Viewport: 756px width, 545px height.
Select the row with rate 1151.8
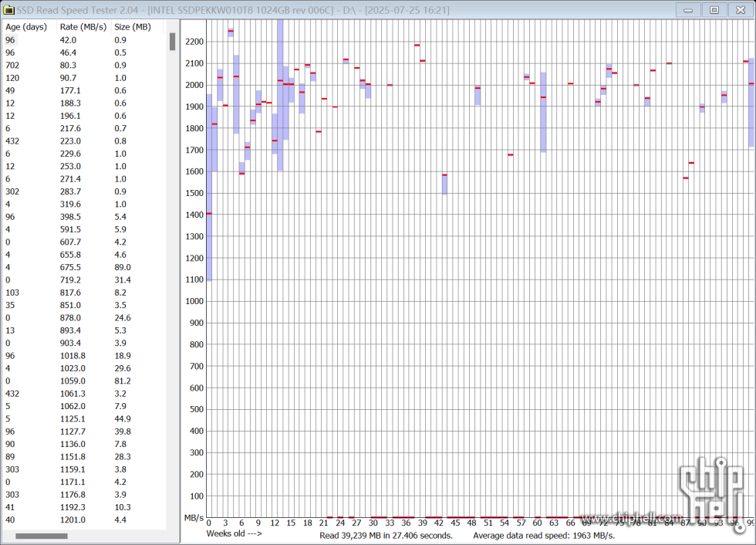click(85, 457)
